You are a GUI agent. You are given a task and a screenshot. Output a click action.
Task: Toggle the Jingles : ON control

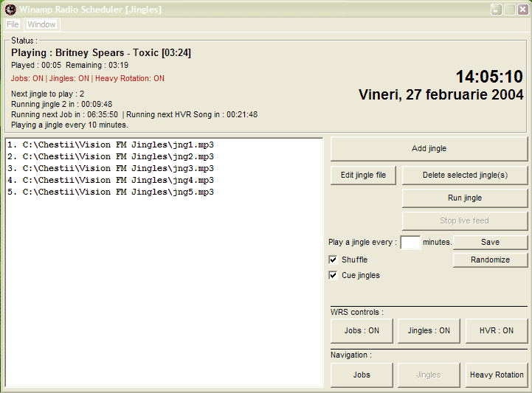point(429,330)
